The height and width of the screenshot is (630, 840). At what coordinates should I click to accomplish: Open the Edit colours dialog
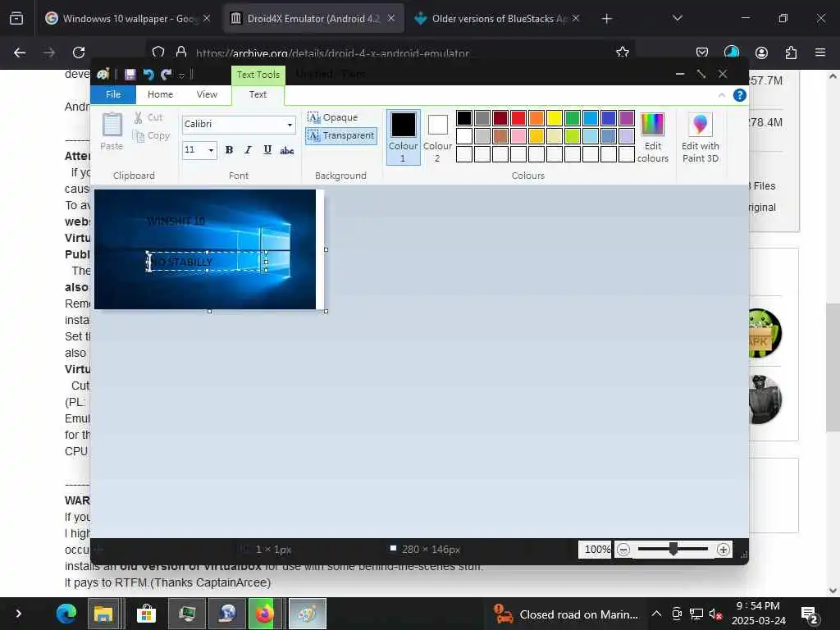point(652,137)
